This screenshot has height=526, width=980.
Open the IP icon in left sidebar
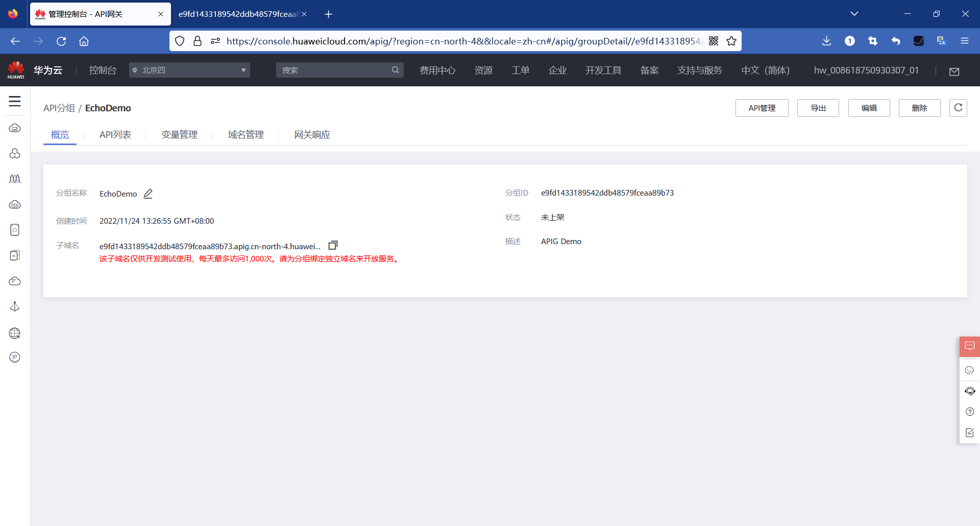pyautogui.click(x=15, y=357)
